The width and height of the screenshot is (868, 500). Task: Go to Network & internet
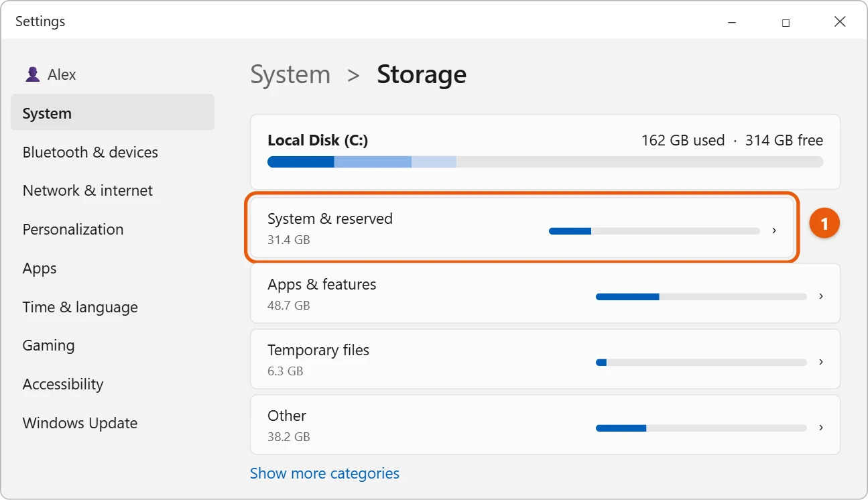pyautogui.click(x=88, y=190)
